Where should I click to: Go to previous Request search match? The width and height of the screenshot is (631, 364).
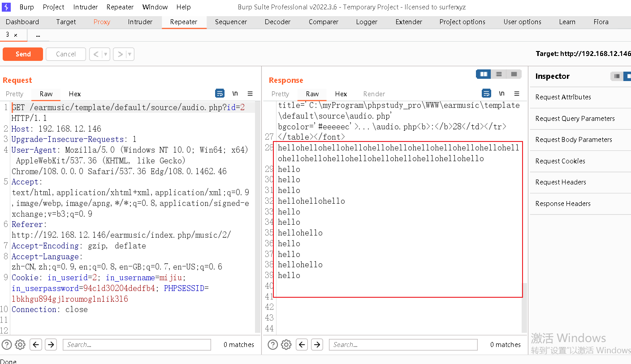pyautogui.click(x=36, y=344)
